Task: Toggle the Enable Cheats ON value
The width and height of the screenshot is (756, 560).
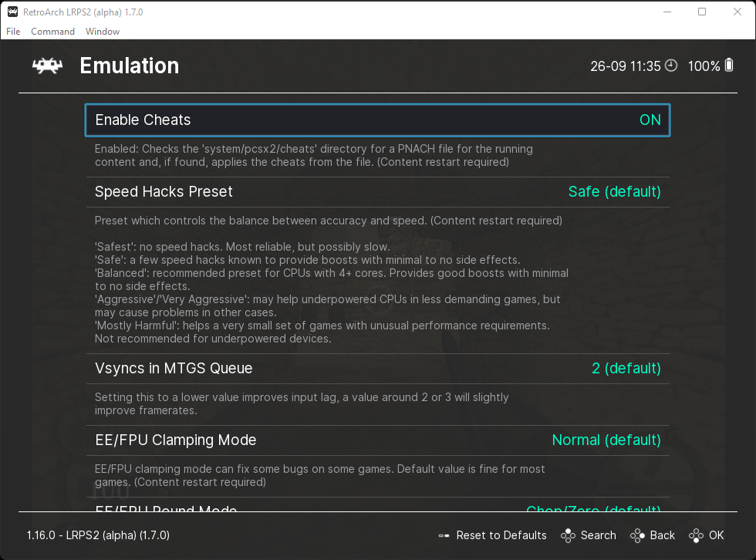Action: [x=650, y=120]
